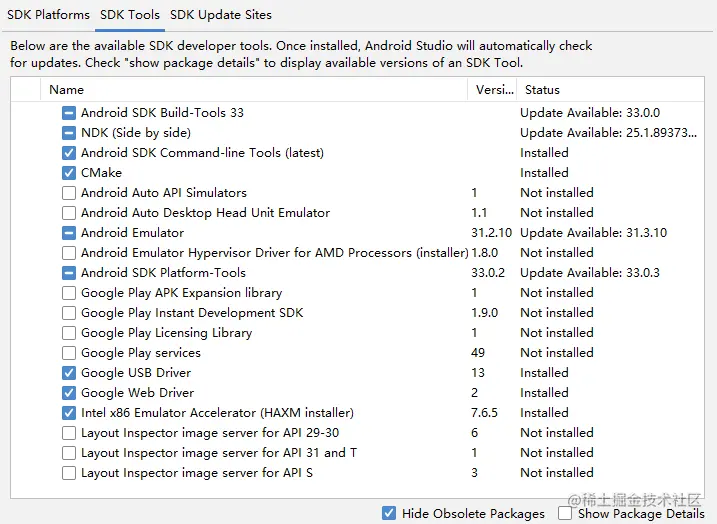Check Layout Inspector image server API 29-30

coord(69,433)
